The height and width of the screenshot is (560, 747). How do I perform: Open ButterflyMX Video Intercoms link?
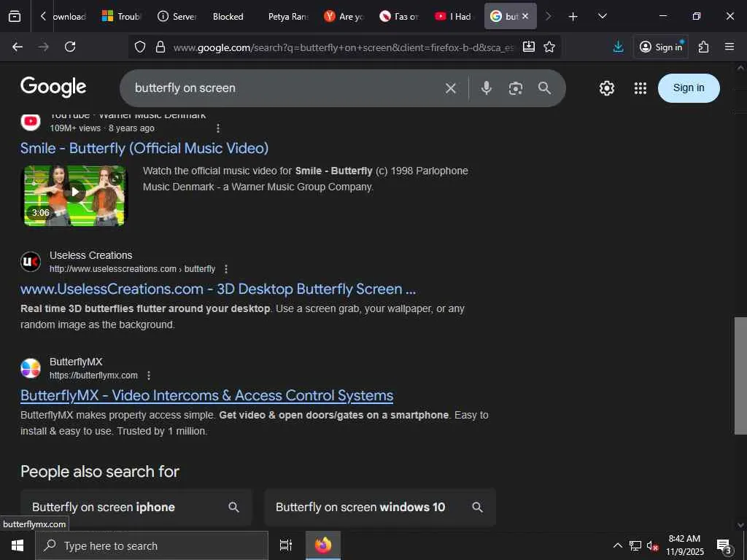coord(206,396)
